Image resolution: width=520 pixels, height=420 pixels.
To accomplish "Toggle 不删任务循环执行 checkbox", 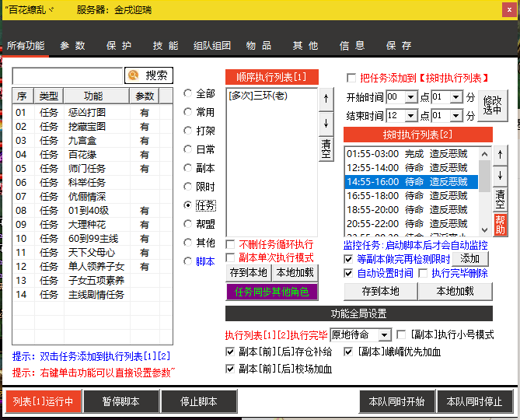I will [x=230, y=244].
